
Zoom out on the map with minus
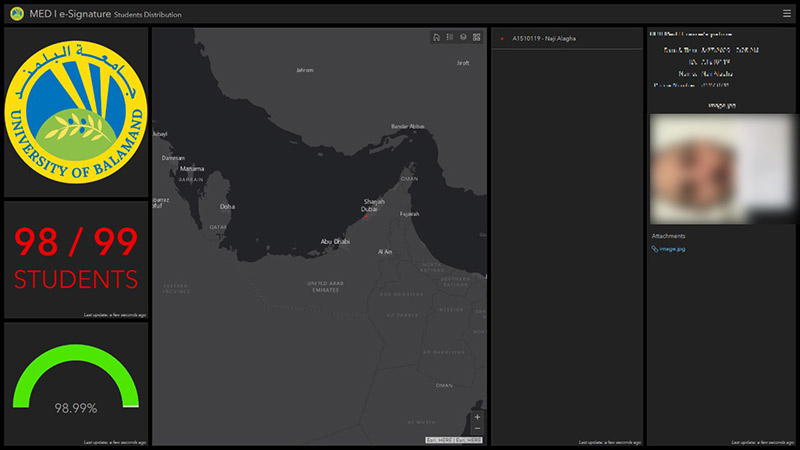[477, 428]
